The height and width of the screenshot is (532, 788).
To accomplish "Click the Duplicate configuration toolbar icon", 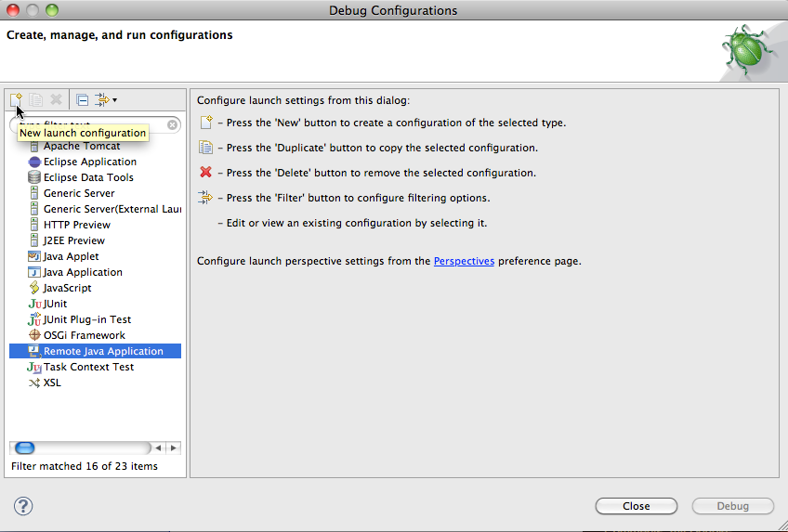I will (35, 100).
